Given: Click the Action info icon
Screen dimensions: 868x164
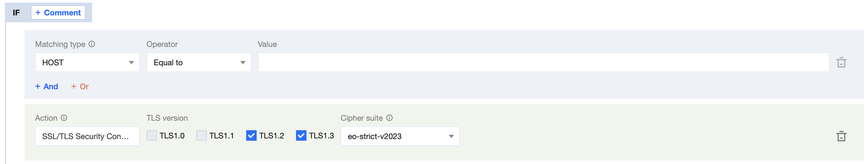Looking at the screenshot, I should pyautogui.click(x=64, y=118).
